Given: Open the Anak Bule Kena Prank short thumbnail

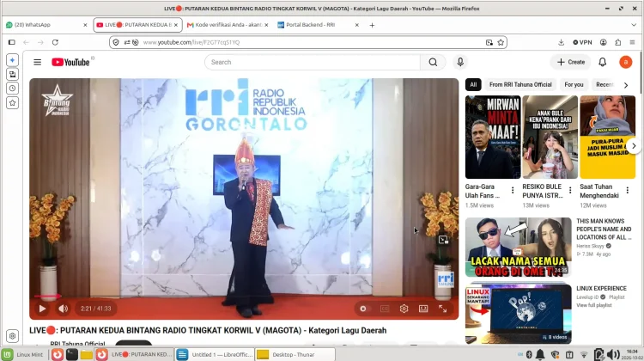Looking at the screenshot, I should point(550,138).
